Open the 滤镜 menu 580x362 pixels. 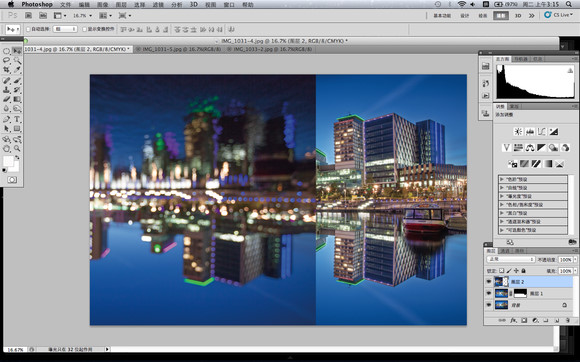click(x=158, y=4)
